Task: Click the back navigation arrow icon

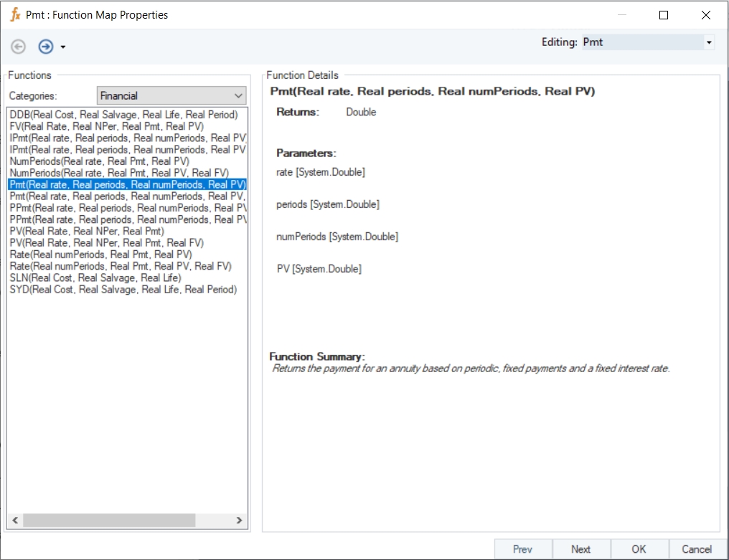Action: 18,47
